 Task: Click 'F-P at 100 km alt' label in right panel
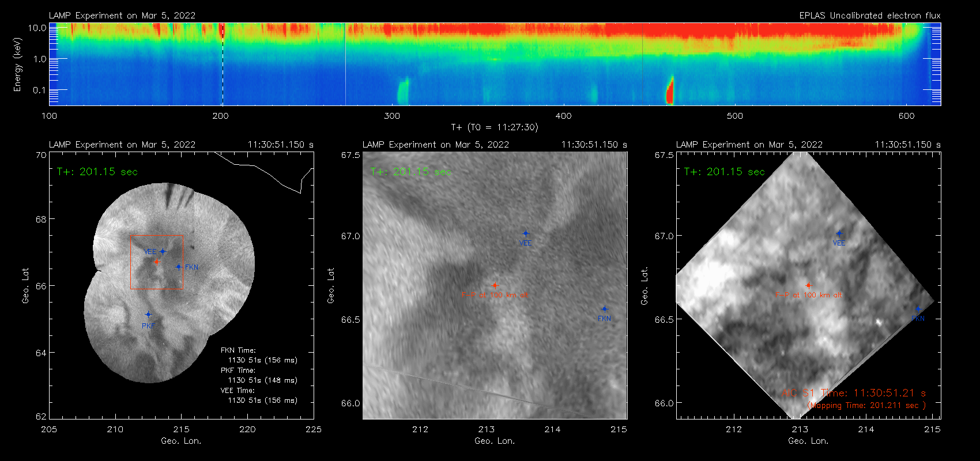click(808, 295)
